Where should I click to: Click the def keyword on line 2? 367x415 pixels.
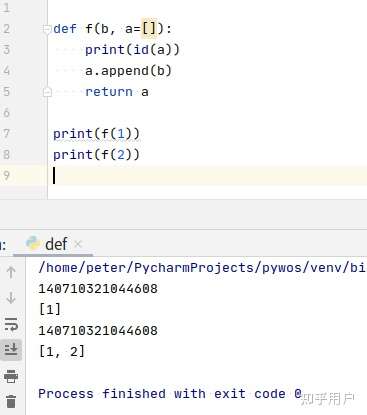coord(65,29)
